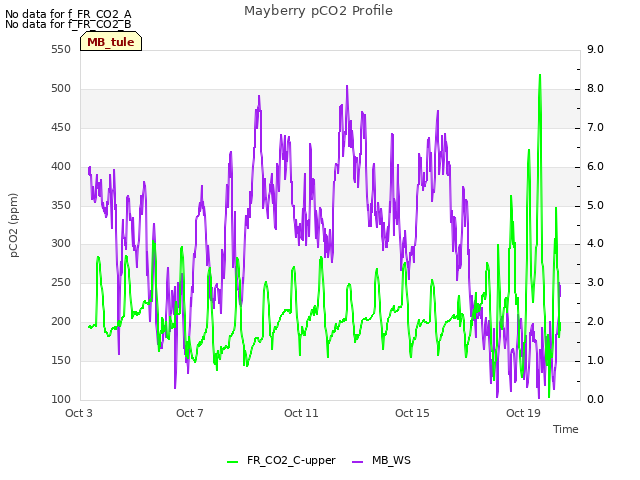Click the 200 left axis value

(61, 322)
